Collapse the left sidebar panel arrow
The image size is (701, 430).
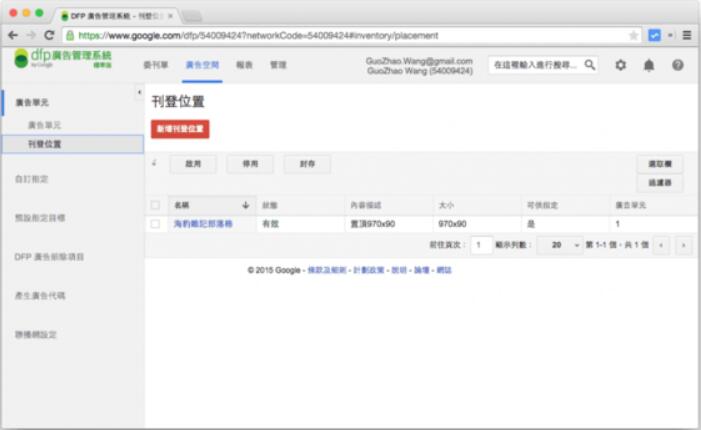pyautogui.click(x=138, y=93)
